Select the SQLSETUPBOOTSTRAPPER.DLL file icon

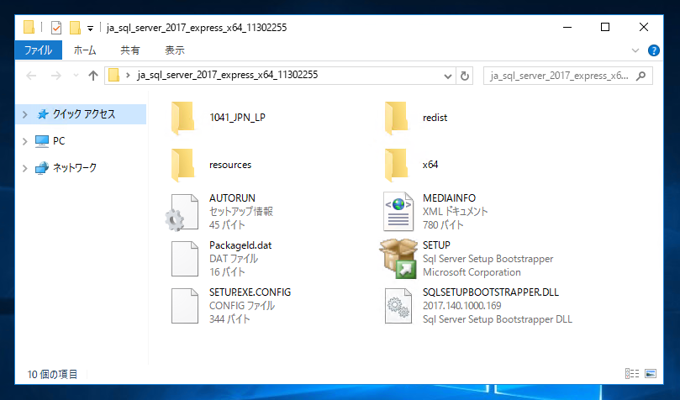[x=398, y=306]
